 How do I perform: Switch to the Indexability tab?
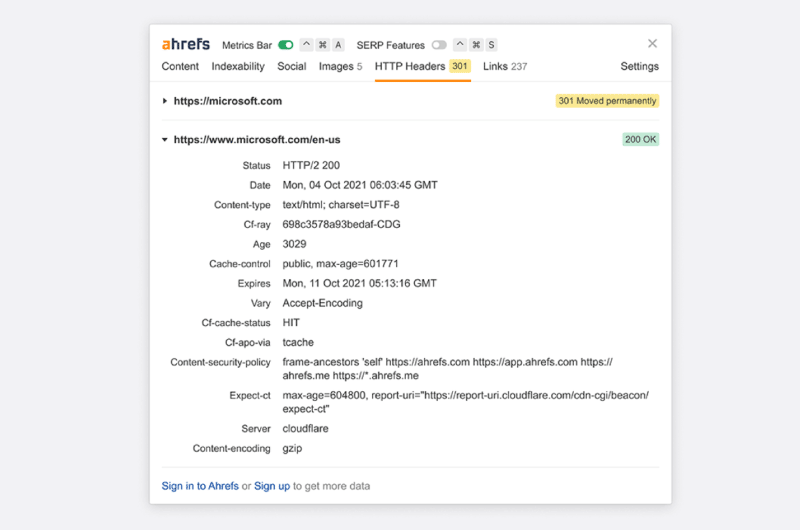click(x=238, y=66)
